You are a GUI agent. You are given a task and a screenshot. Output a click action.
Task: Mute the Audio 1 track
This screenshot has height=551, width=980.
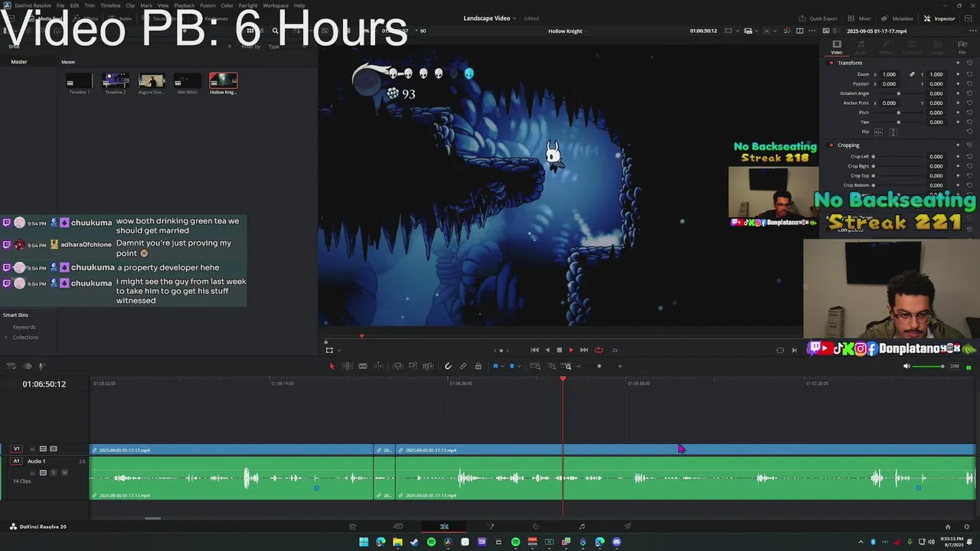click(64, 472)
